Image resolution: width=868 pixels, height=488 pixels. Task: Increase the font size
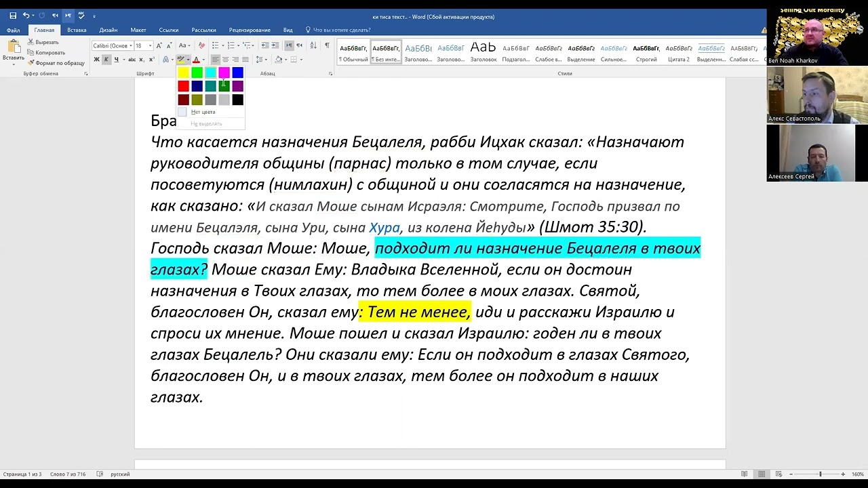pyautogui.click(x=159, y=45)
